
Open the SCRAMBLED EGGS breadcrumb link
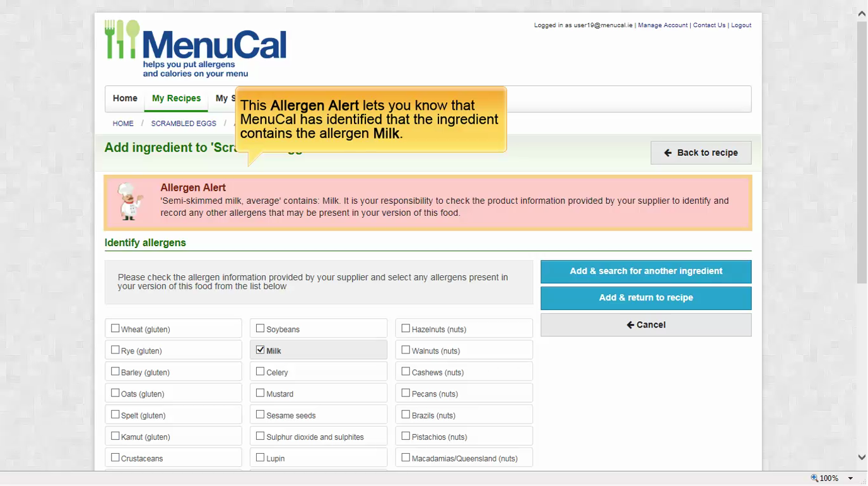pos(184,123)
